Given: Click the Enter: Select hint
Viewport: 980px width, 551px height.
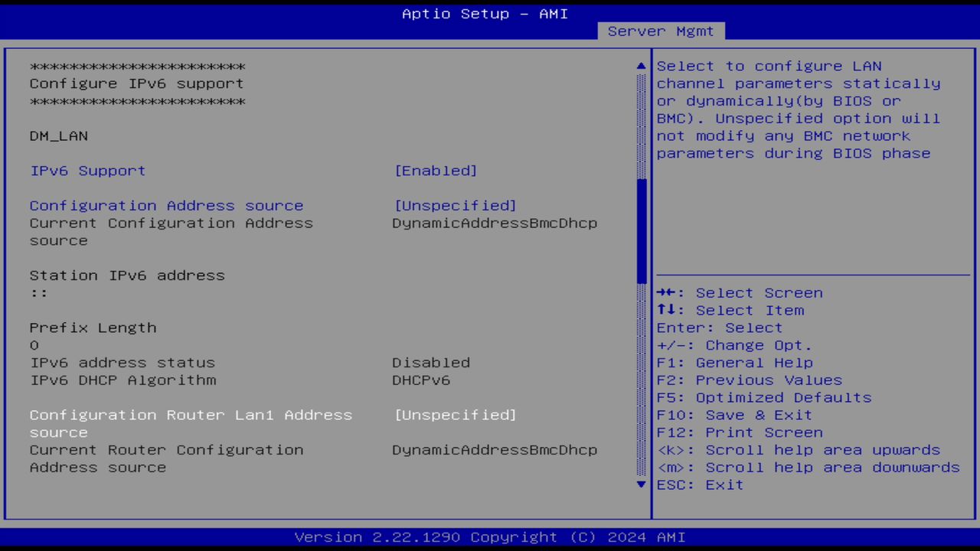Looking at the screenshot, I should pyautogui.click(x=720, y=328).
